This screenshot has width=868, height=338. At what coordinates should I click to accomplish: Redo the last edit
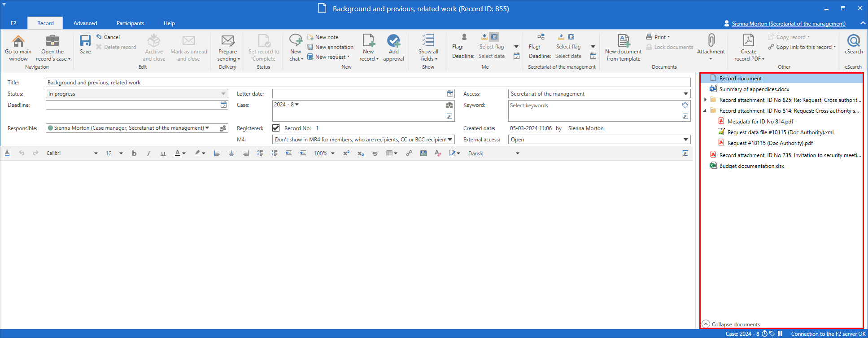pos(35,153)
